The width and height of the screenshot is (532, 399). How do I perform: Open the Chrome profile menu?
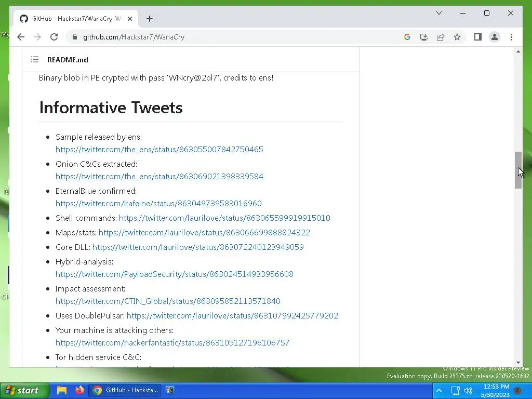495,37
